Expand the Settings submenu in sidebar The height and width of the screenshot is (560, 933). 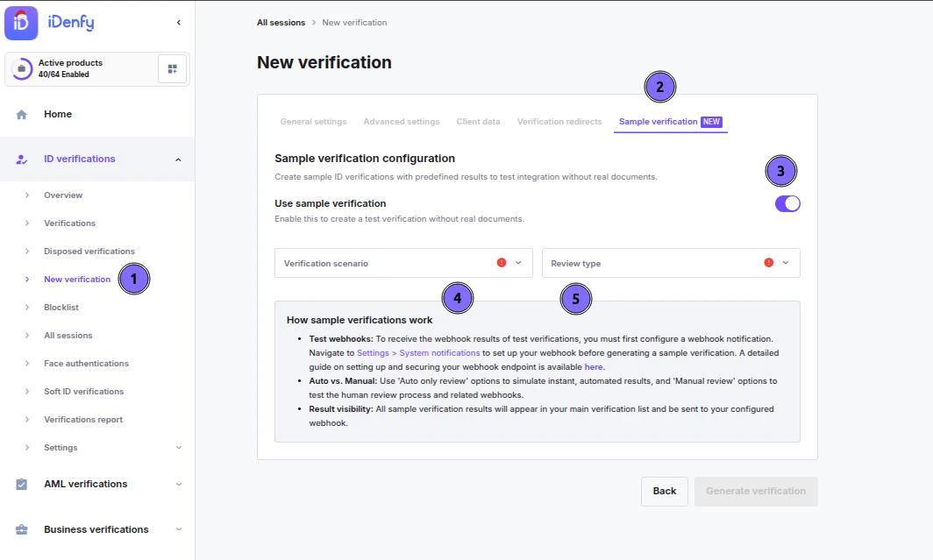click(x=179, y=448)
